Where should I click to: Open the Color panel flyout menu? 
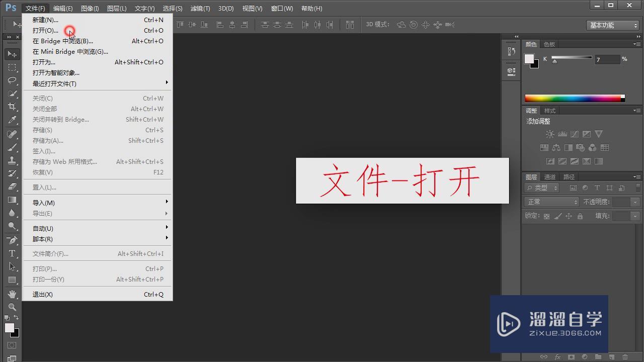coord(636,44)
